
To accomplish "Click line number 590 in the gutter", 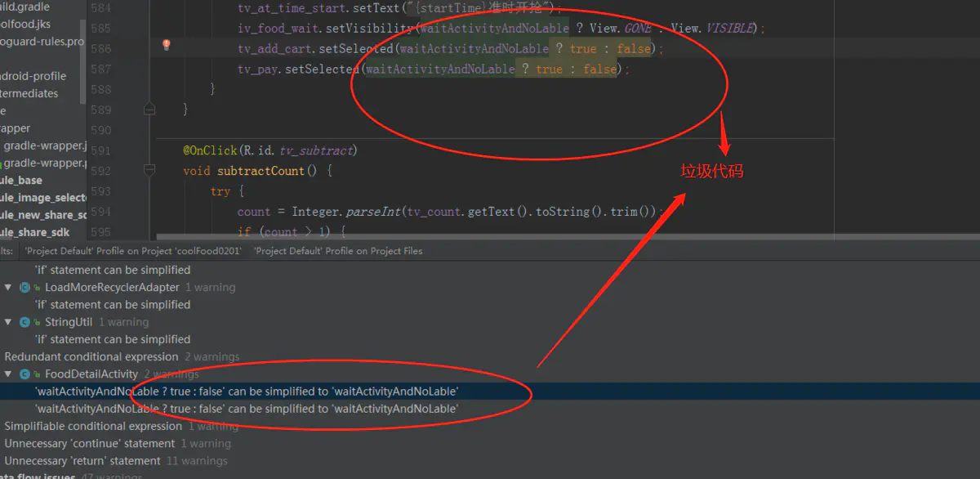I will [x=101, y=130].
